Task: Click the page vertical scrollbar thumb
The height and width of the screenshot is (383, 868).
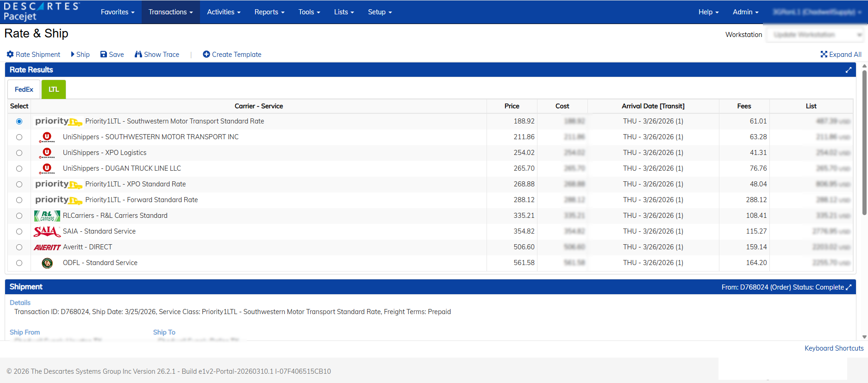Action: pyautogui.click(x=864, y=142)
